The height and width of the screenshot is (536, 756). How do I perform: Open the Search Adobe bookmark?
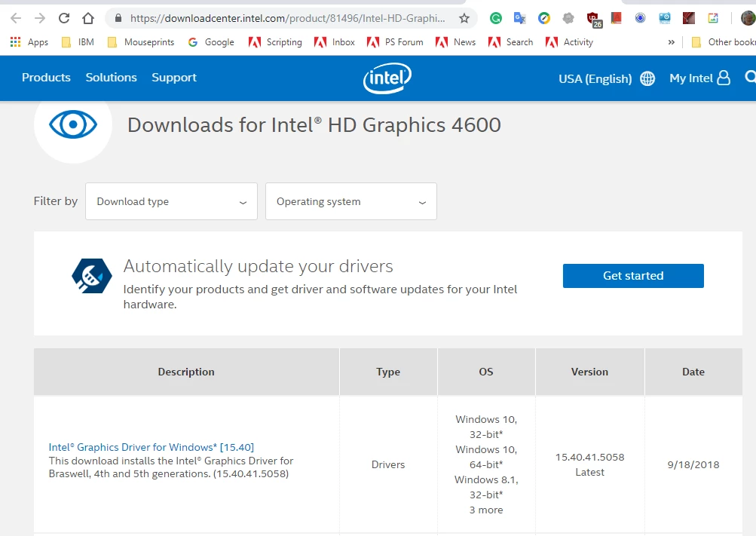(510, 42)
